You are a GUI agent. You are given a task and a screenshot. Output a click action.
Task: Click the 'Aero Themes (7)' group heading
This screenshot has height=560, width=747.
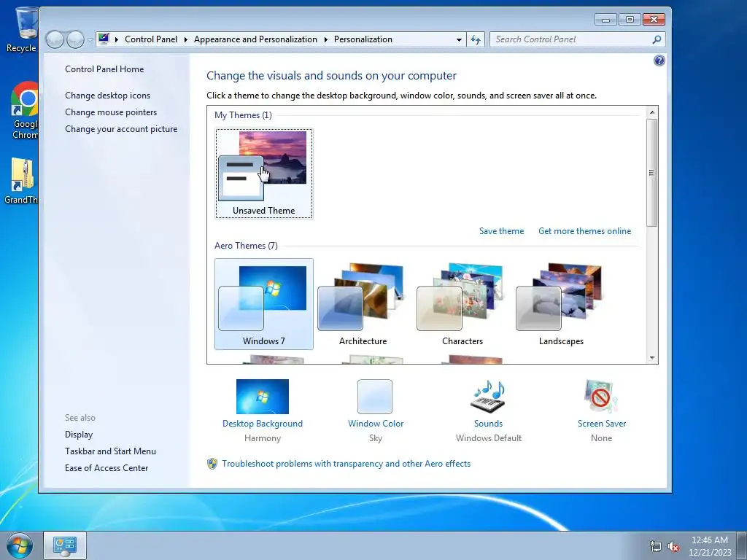coord(246,246)
